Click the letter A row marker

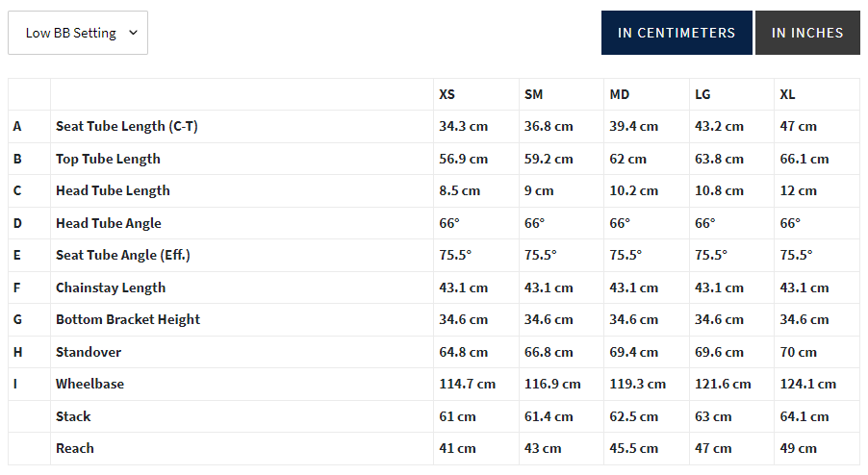pos(17,127)
